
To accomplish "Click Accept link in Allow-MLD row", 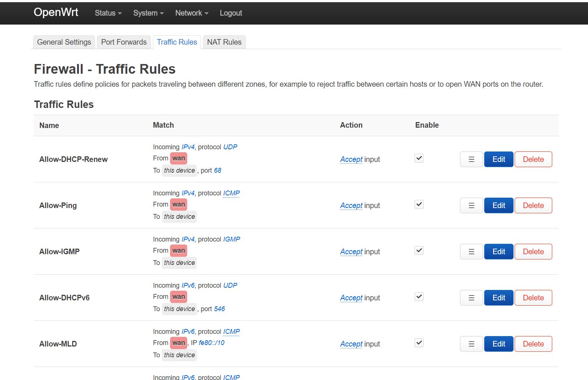I will [x=351, y=344].
